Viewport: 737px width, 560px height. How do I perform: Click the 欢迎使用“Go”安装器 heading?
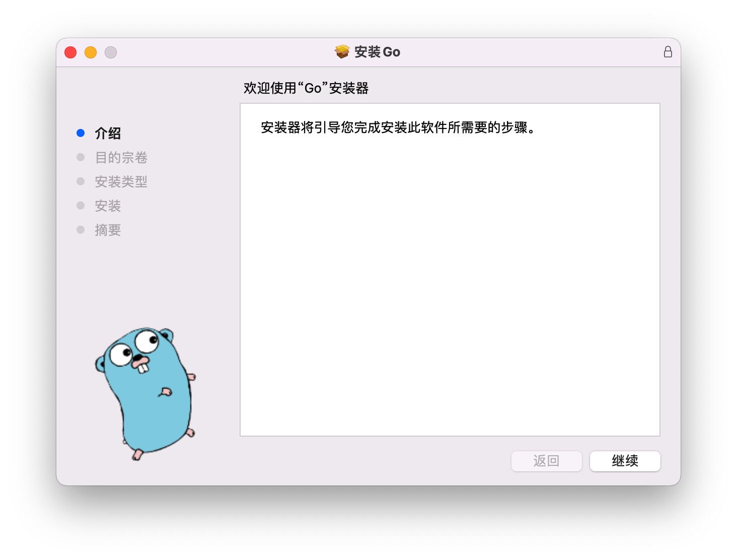coord(306,88)
